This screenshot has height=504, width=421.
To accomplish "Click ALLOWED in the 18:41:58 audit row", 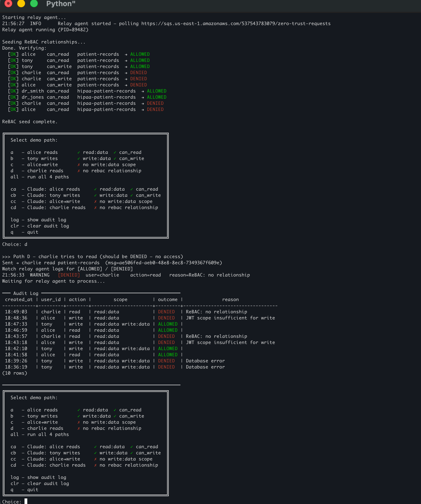I will 168,355.
